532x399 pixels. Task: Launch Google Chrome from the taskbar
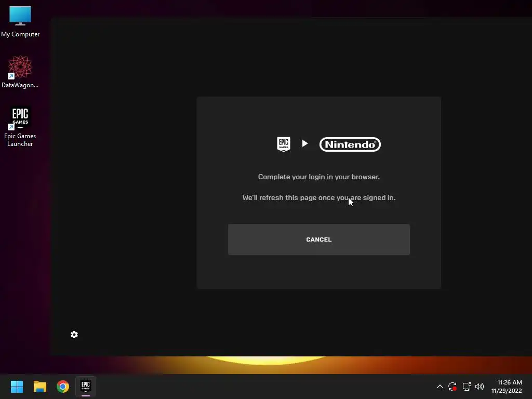63,387
